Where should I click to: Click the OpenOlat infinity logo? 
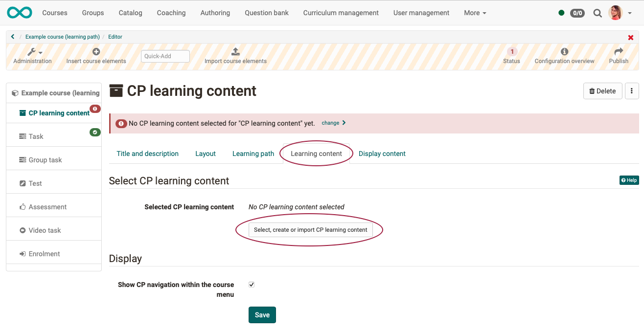[x=20, y=13]
